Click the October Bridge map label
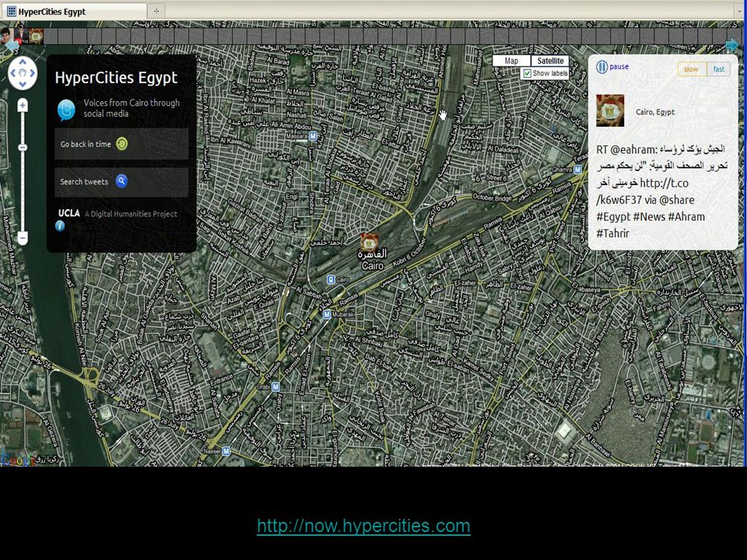Screen dimensions: 747x560 click(492, 197)
